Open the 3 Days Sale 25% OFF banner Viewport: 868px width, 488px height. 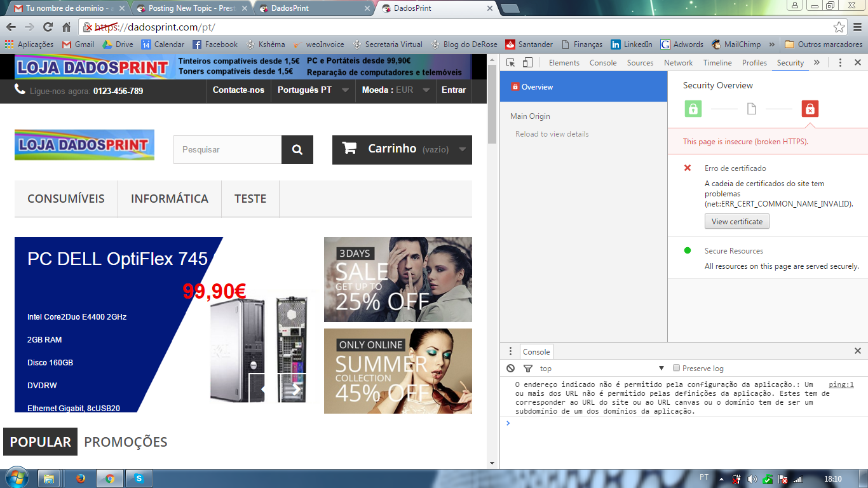398,280
